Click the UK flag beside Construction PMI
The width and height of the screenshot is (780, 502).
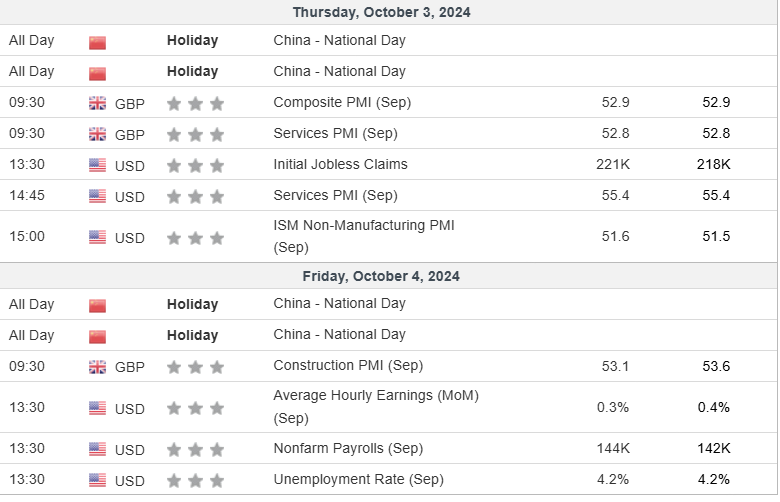coord(97,367)
